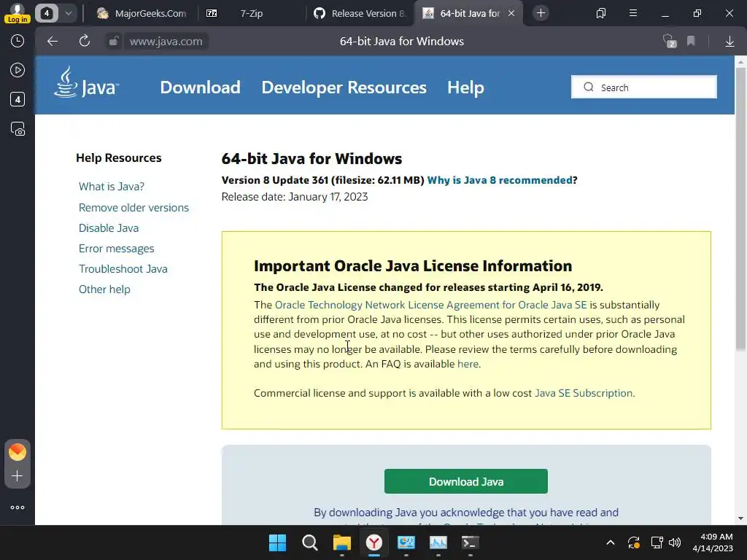Open the screenshot capture tool in sidebar

[18, 129]
